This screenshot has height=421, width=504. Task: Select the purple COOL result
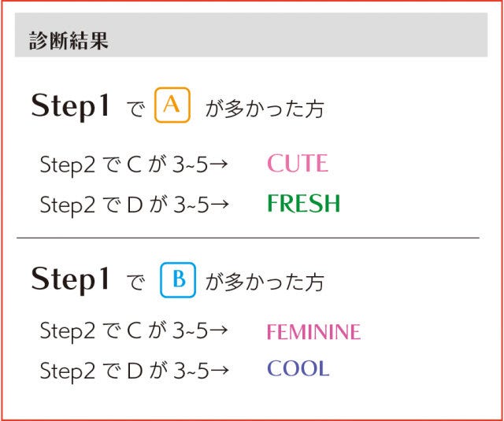click(298, 369)
